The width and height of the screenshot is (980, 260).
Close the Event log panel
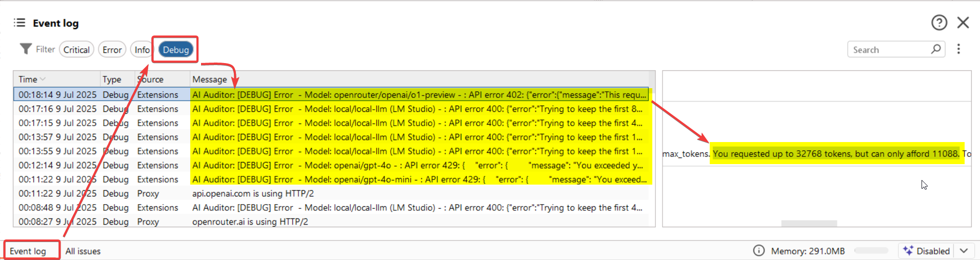click(963, 23)
